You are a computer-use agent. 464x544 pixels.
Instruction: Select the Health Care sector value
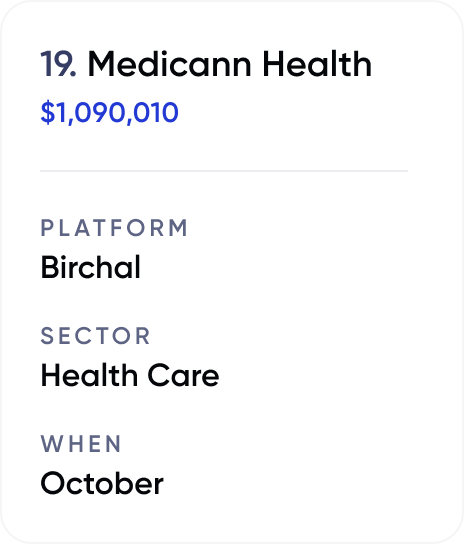coord(130,375)
